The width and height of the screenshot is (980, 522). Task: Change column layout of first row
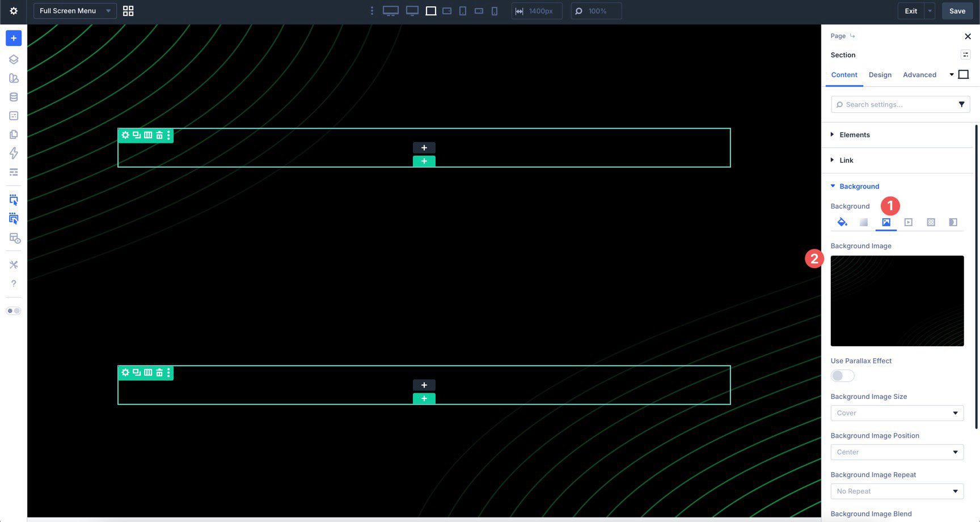click(148, 135)
